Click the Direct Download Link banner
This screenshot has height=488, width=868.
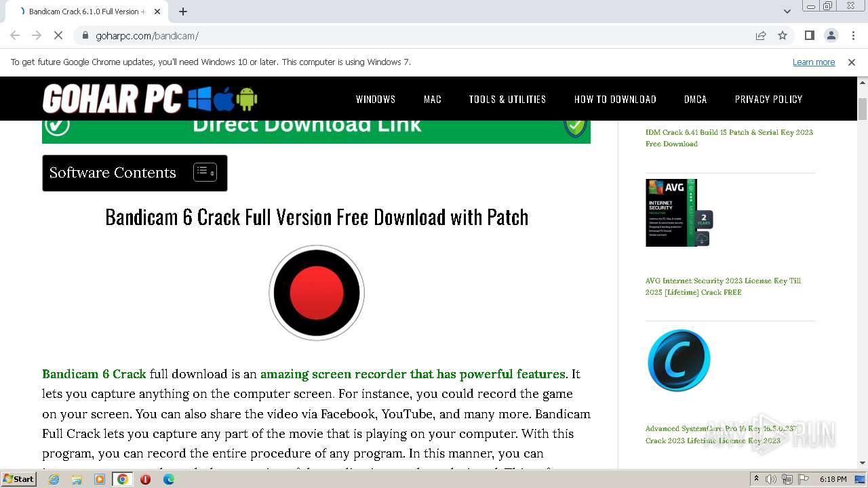click(316, 131)
